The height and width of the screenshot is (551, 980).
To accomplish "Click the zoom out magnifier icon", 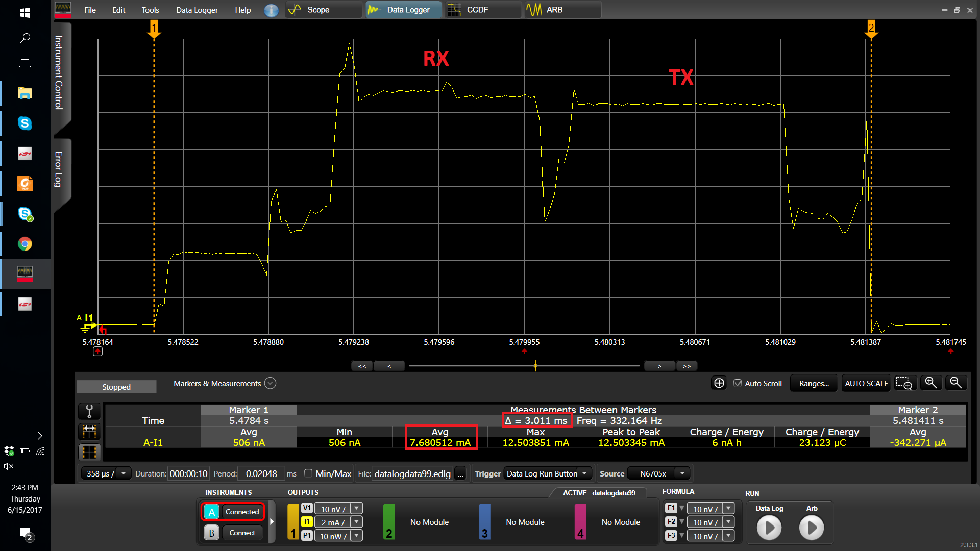I will 955,383.
